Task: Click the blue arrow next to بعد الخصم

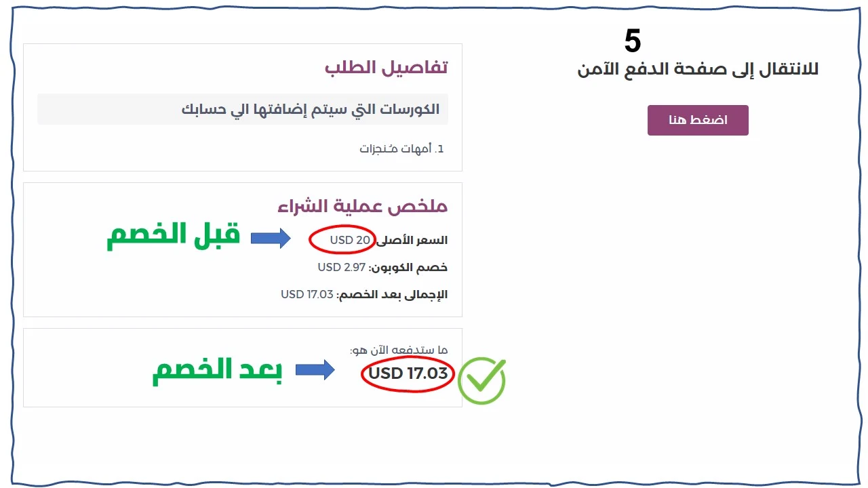Action: pos(316,370)
